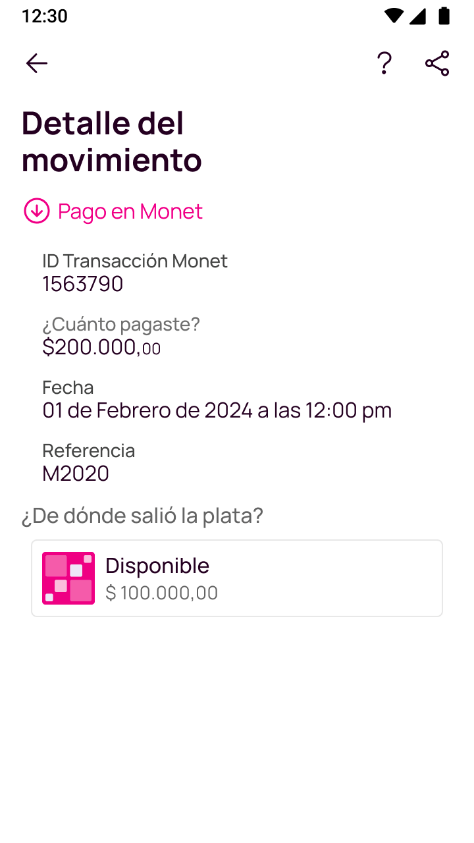Tap the pink squares Disponible icon
The image size is (474, 843).
click(x=68, y=578)
